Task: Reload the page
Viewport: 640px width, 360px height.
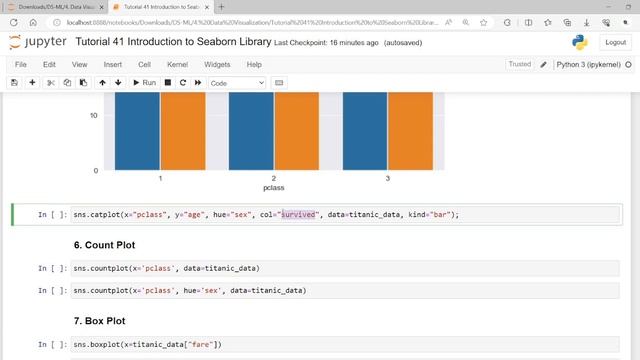Action: (x=14, y=22)
